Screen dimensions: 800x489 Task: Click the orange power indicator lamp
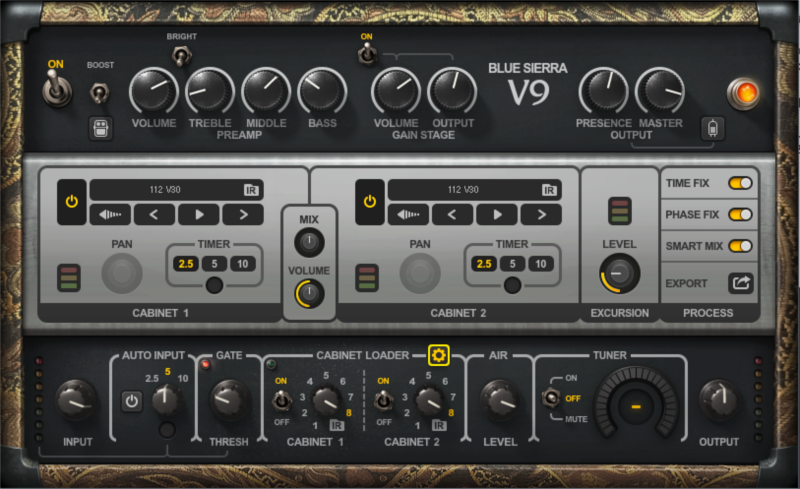pos(744,93)
